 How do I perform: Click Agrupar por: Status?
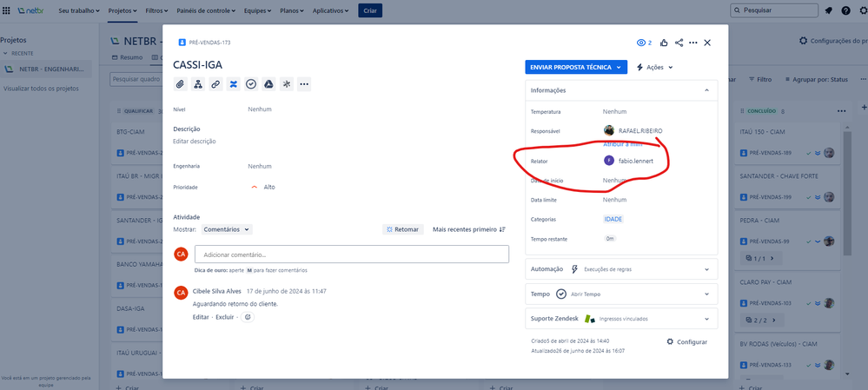pos(816,80)
